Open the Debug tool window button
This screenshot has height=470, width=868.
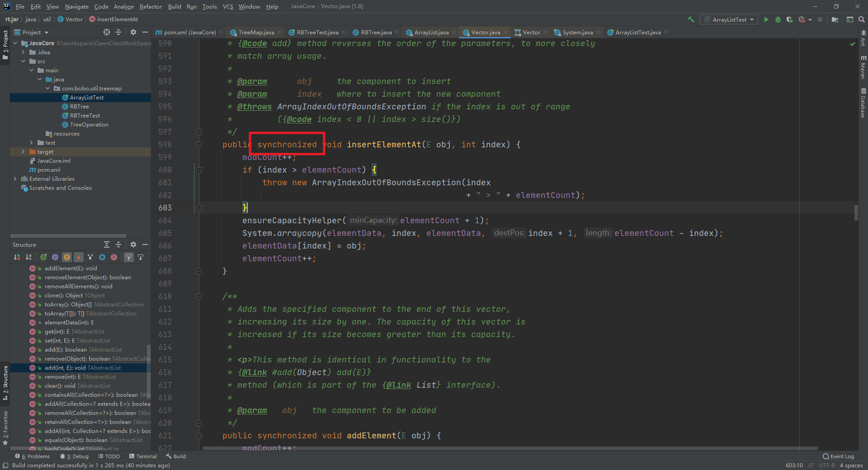[x=75, y=456]
